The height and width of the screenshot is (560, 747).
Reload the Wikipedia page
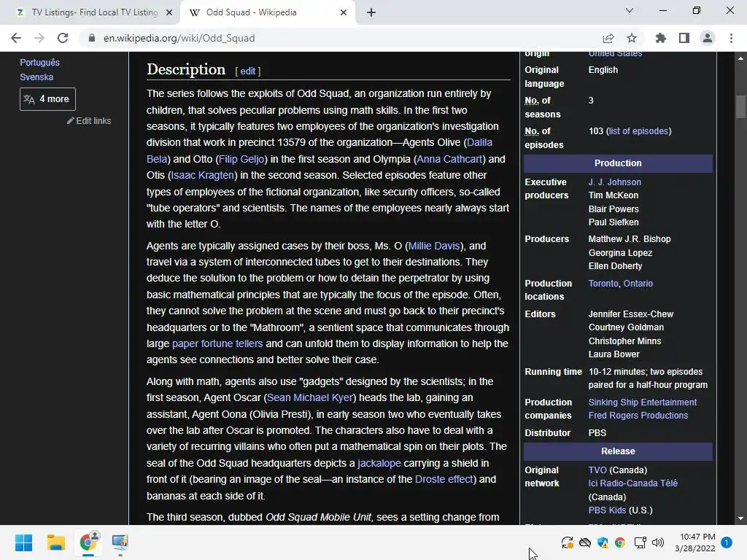coord(63,38)
